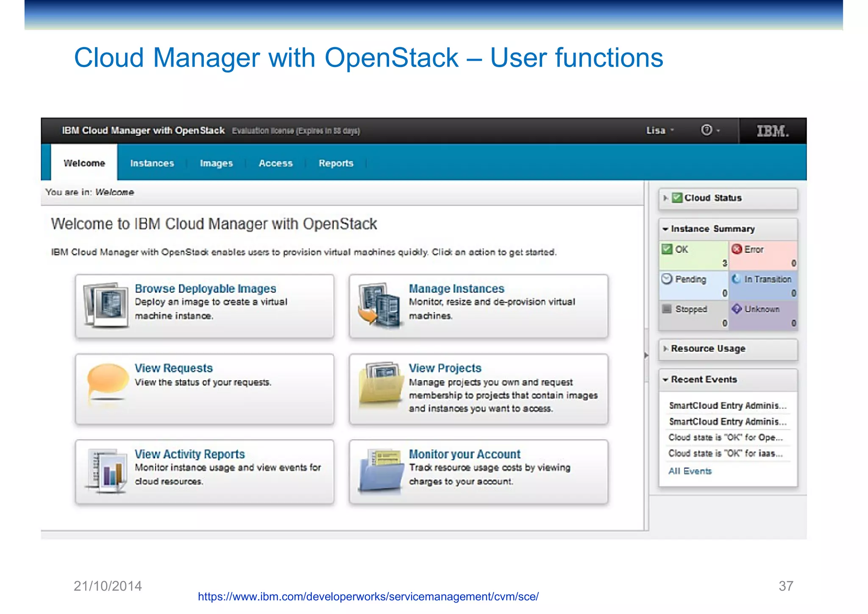Collapse the Recent Events panel

tap(665, 380)
